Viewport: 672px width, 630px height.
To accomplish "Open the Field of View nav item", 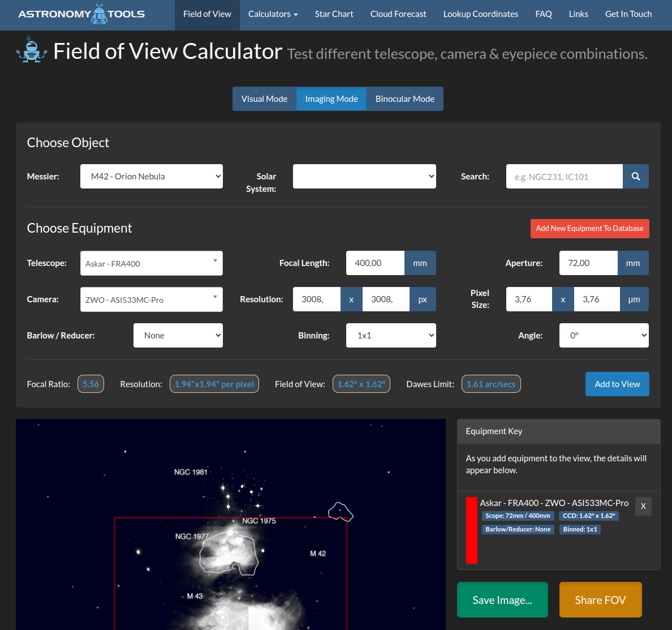I will (207, 14).
